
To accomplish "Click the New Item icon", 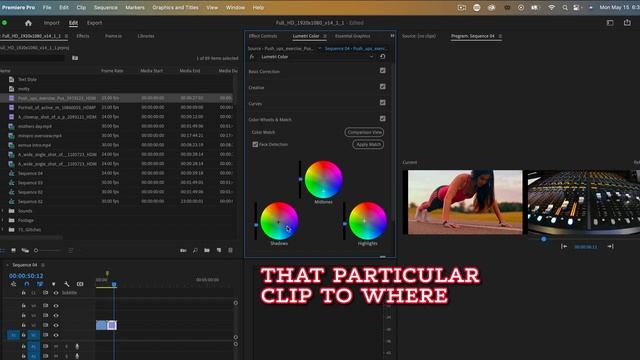I will click(x=219, y=250).
